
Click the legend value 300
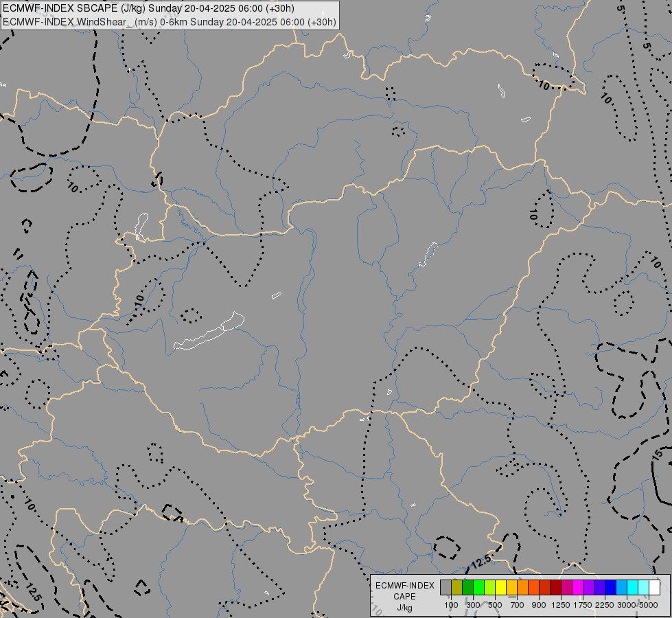[473, 605]
